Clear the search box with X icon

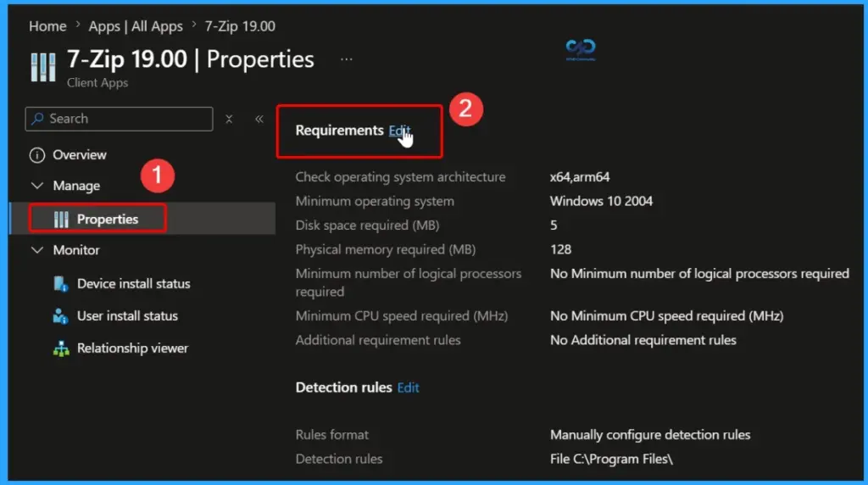(229, 119)
